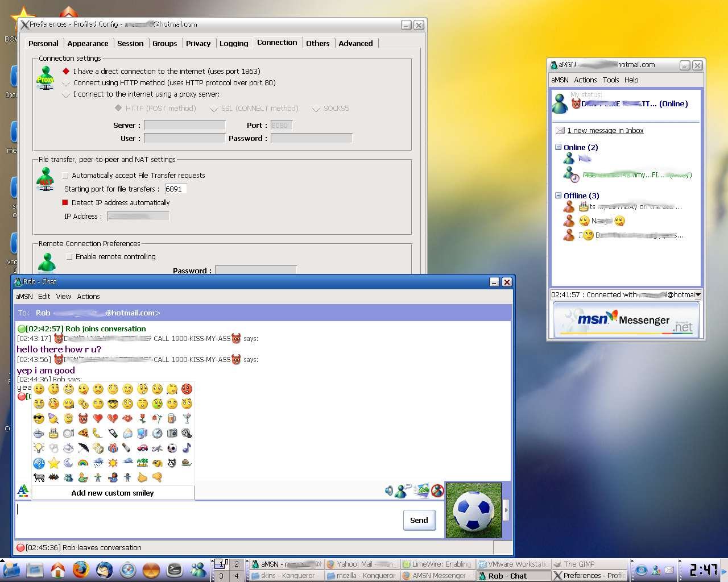Invite a contact to the conversation
728x582 pixels.
[404, 490]
